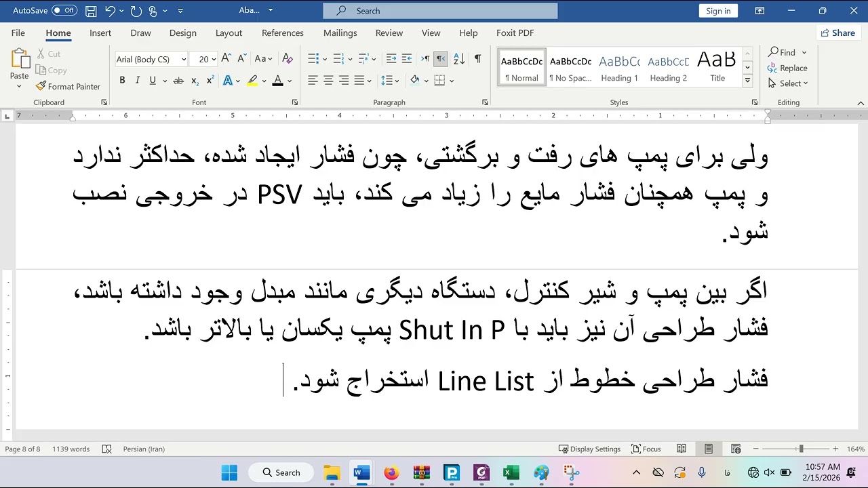Center align text

point(328,81)
